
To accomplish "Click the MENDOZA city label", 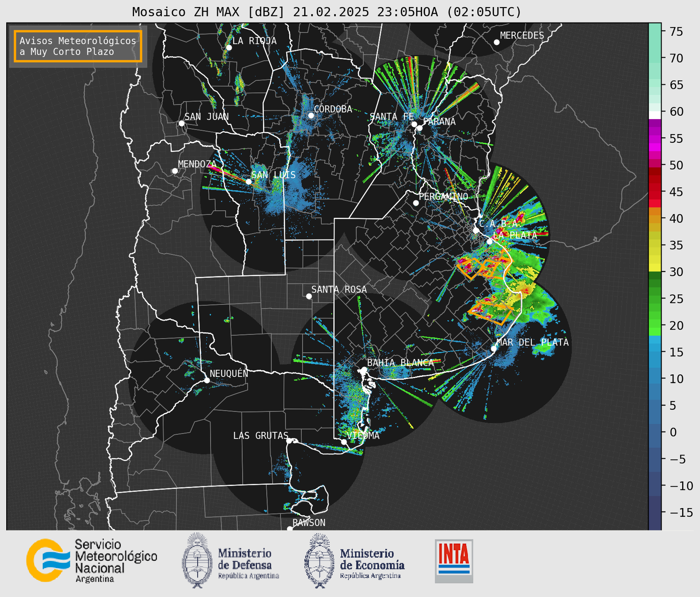I will [197, 164].
